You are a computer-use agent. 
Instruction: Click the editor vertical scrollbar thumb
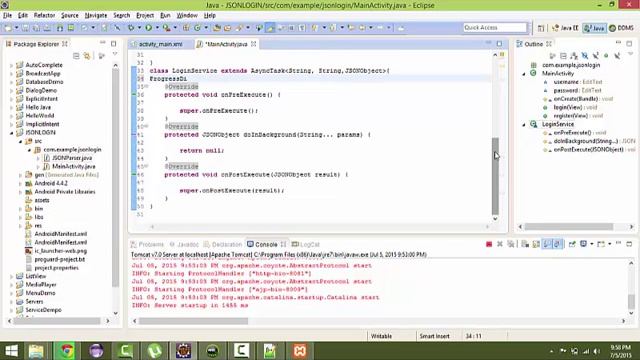[x=495, y=176]
